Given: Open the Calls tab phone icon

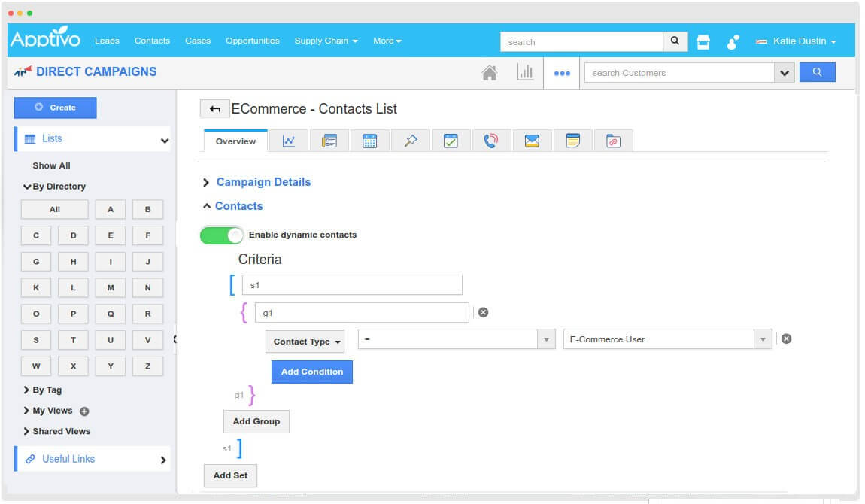Looking at the screenshot, I should [491, 140].
